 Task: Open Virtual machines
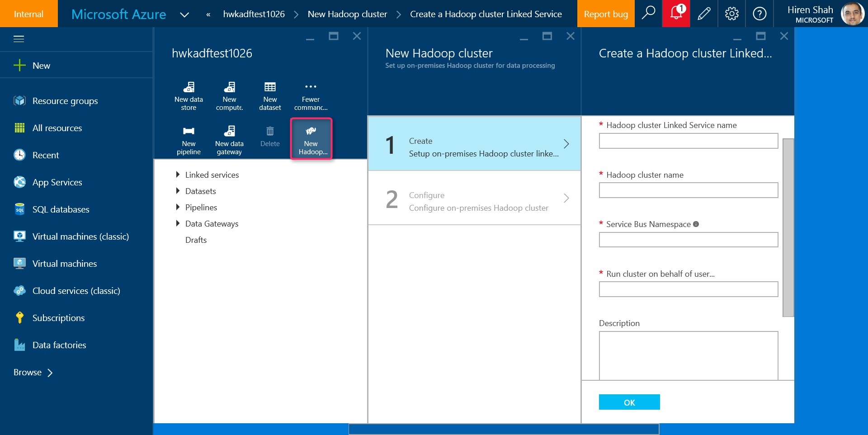(x=55, y=264)
